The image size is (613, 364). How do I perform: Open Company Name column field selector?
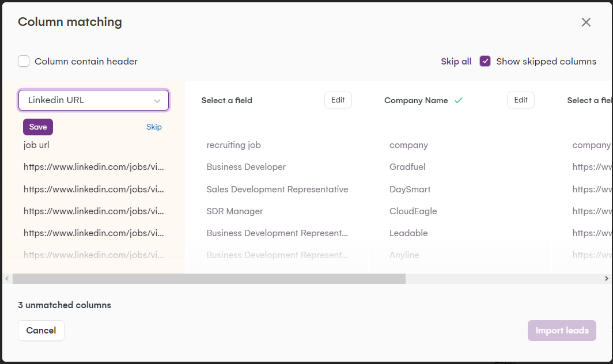[416, 100]
